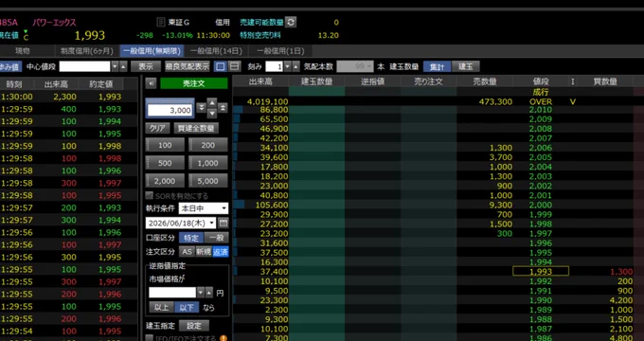Click the 表示 button
Viewport: 644px width, 341px height.
pos(146,66)
